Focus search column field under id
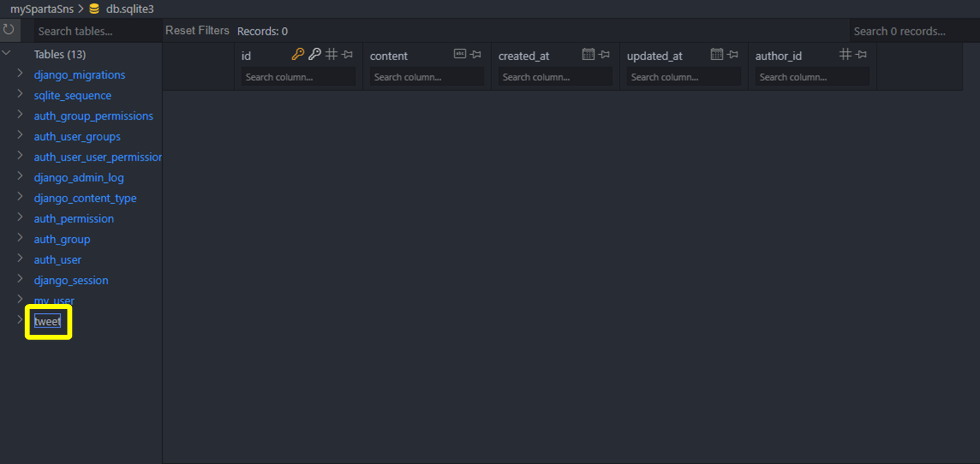 (x=298, y=77)
